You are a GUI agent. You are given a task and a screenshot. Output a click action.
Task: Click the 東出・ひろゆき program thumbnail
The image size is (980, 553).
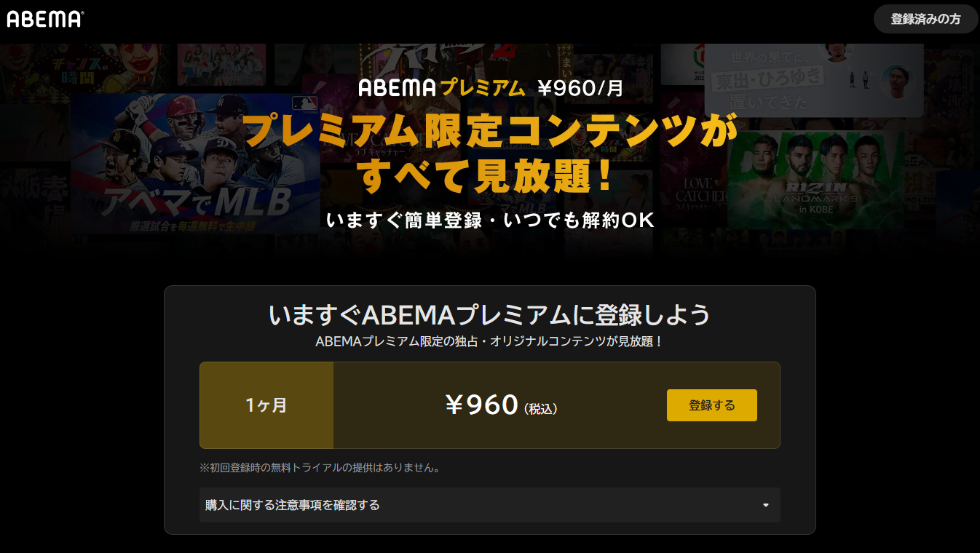tap(813, 80)
